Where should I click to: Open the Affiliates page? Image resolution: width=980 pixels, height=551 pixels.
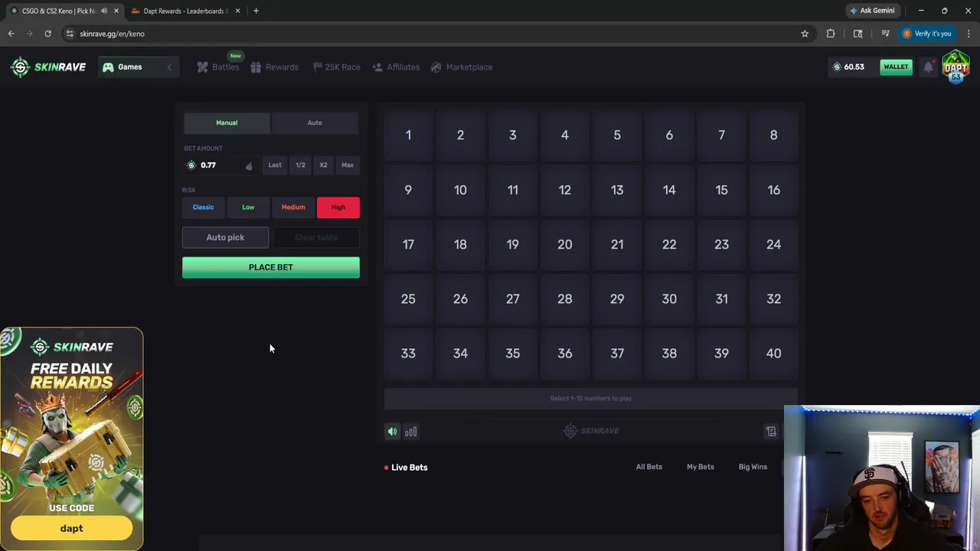[396, 67]
